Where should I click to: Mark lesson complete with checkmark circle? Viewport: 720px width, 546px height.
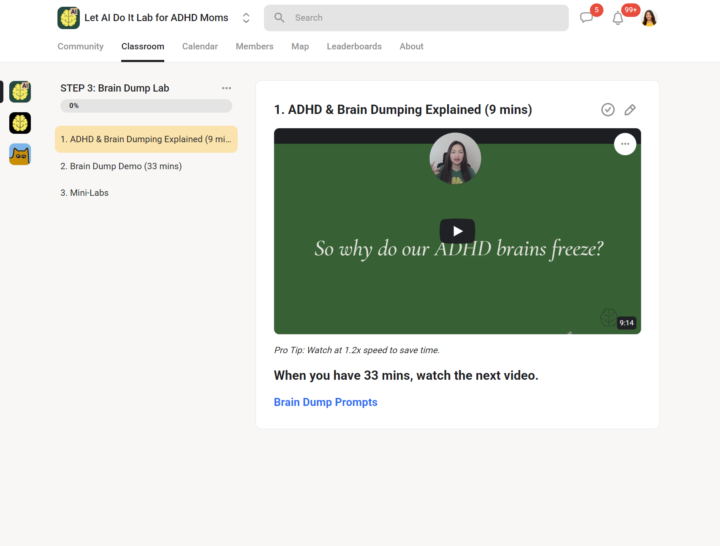coord(608,110)
